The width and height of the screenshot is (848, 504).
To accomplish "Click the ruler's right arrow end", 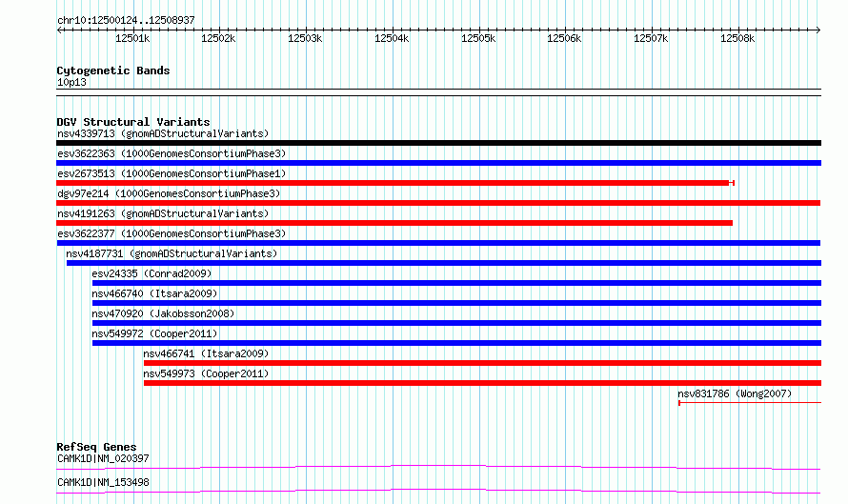I will pyautogui.click(x=818, y=30).
